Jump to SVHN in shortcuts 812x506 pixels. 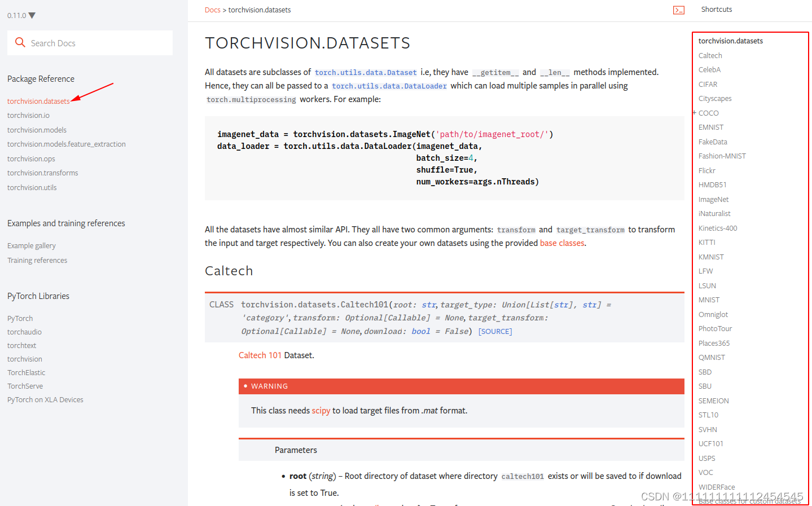[708, 430]
